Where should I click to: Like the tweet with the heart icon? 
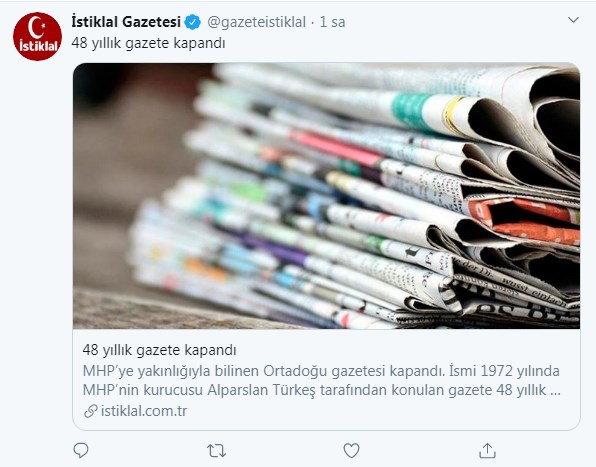tap(351, 451)
